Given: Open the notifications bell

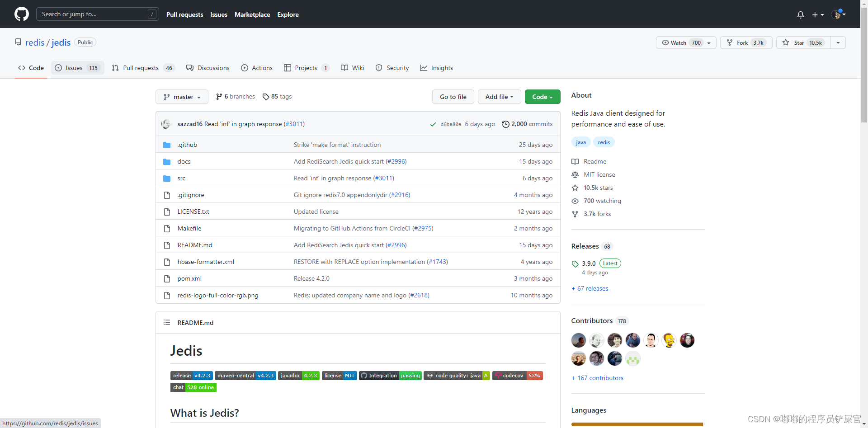Looking at the screenshot, I should click(x=801, y=14).
